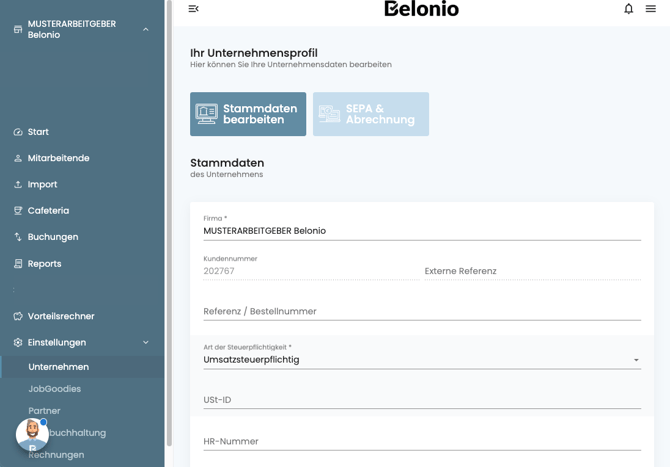Open notifications bell

click(628, 9)
